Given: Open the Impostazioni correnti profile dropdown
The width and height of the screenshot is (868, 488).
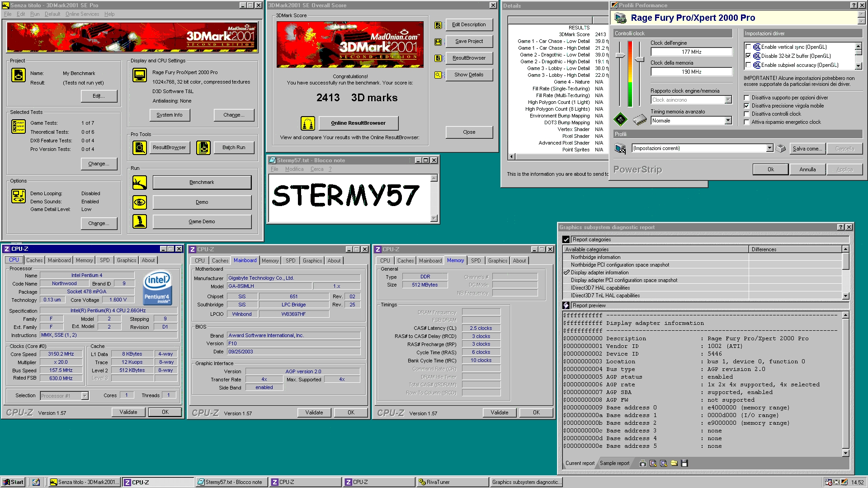Looking at the screenshot, I should coord(769,148).
